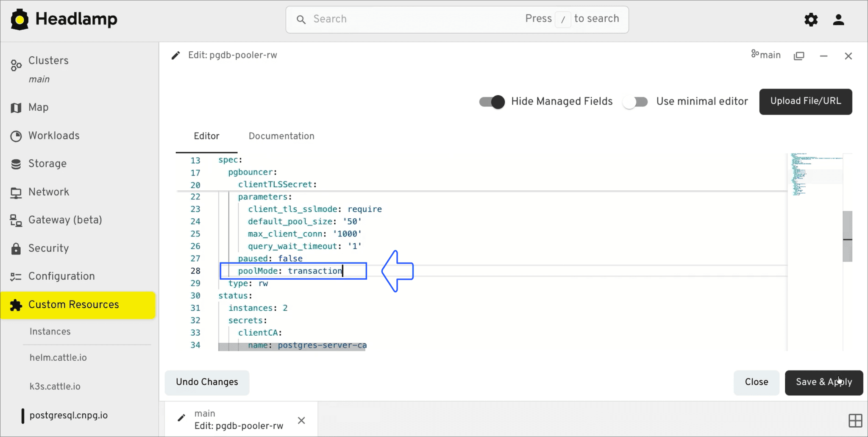
Task: Click the Storage sidebar icon
Action: 16,164
